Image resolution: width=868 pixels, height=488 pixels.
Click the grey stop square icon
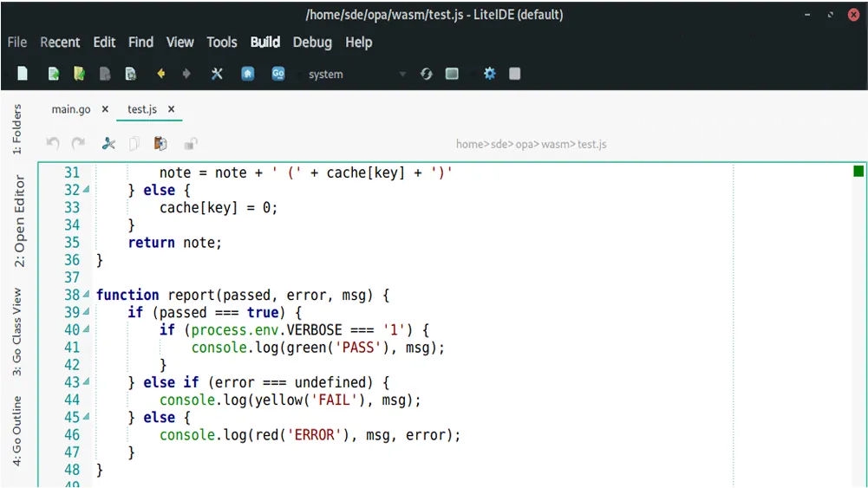coord(515,74)
